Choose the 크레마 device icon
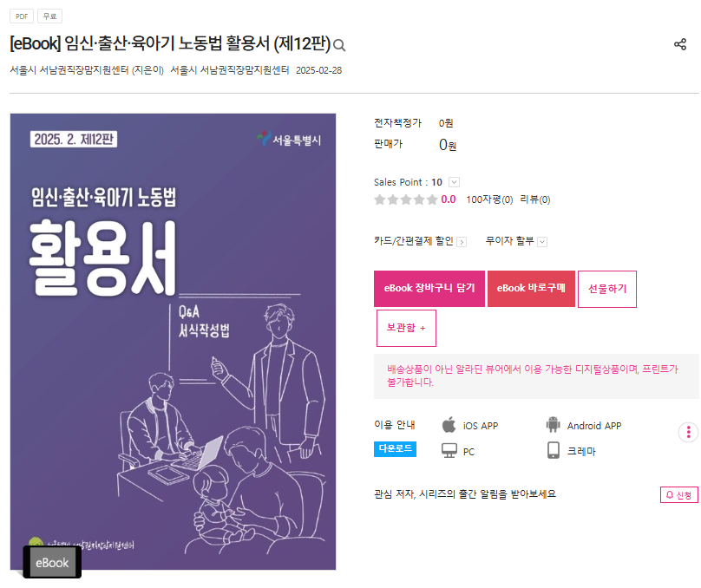Screen dimensions: 701x588 pos(553,450)
